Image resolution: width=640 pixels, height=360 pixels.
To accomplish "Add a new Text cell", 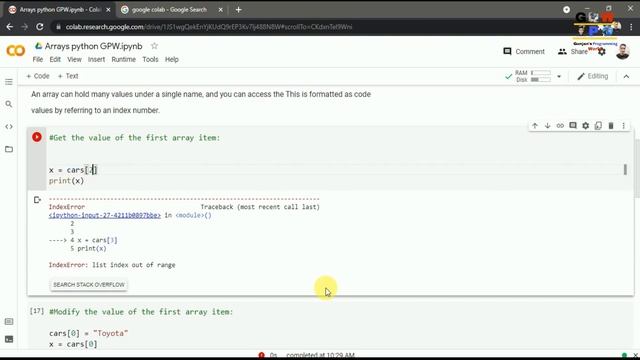I will (x=68, y=76).
